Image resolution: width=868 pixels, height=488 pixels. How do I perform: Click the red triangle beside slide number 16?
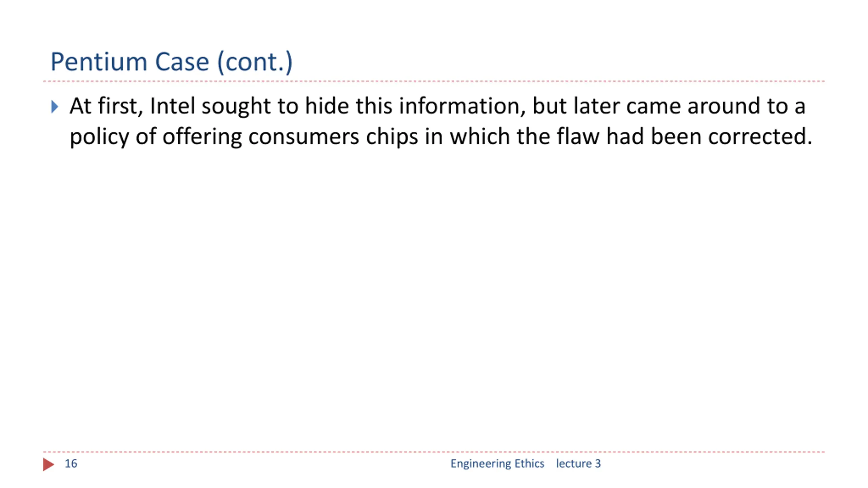coord(48,464)
